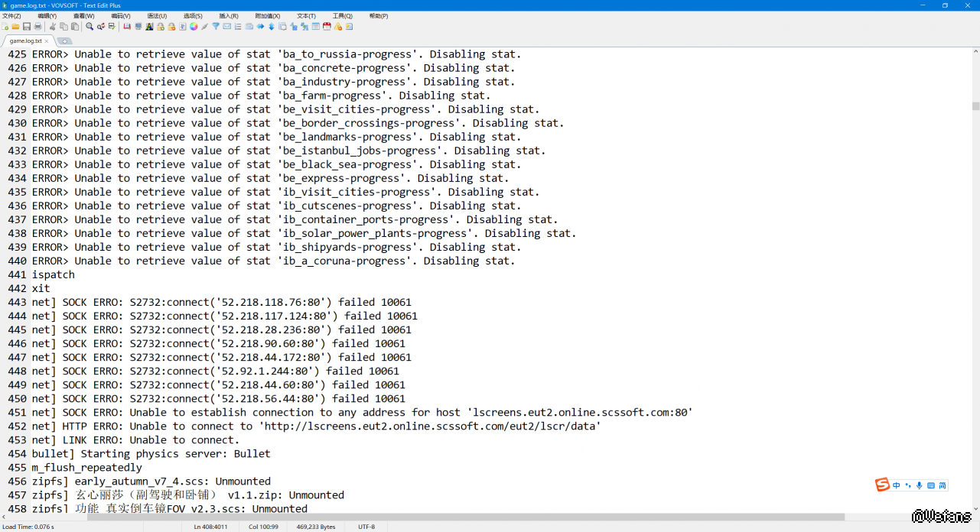Click the blue funnel Filter icon

click(x=216, y=27)
